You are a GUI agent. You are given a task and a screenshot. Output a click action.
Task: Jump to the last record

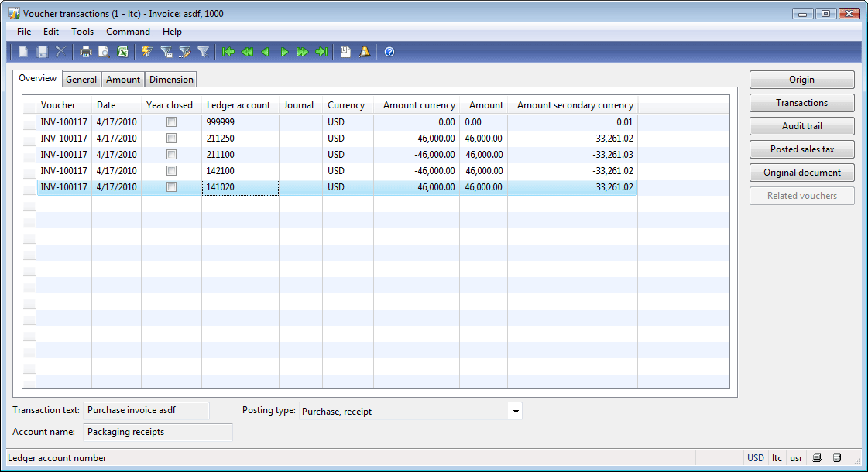[321, 52]
